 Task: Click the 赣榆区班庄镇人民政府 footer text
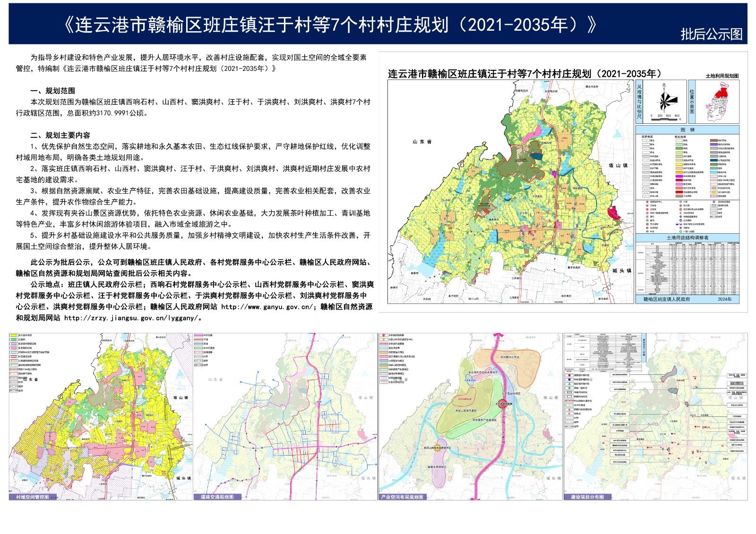coord(666,299)
